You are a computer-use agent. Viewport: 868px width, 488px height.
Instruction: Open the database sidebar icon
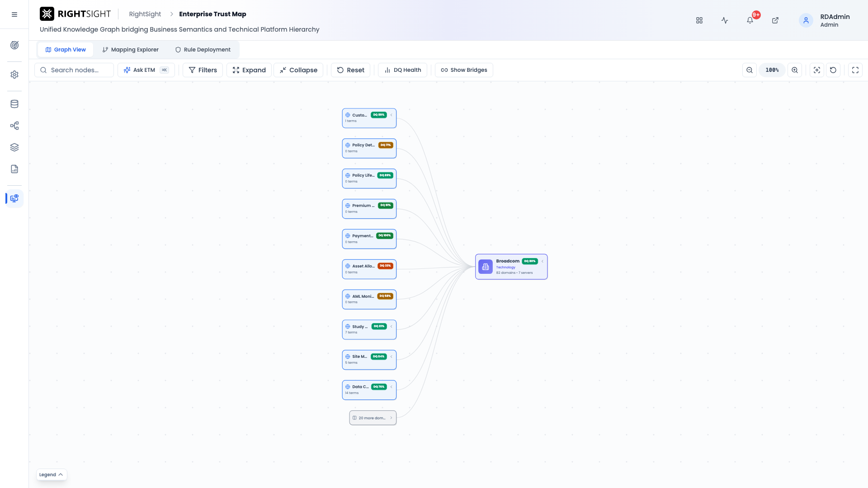pyautogui.click(x=14, y=104)
